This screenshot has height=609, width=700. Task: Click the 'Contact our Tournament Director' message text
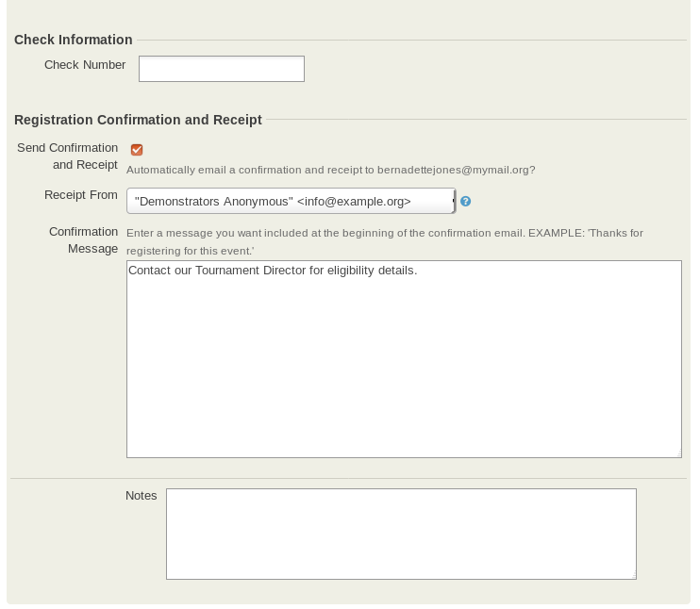(273, 271)
